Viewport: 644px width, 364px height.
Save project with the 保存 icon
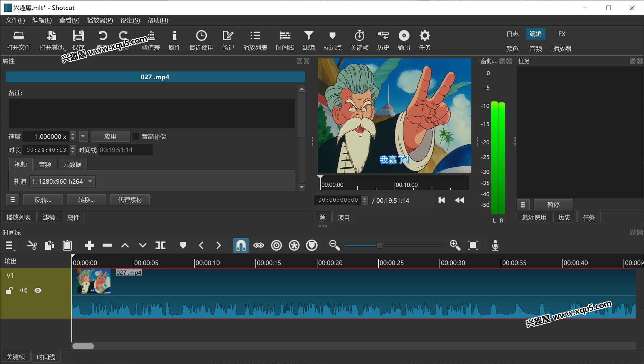78,40
